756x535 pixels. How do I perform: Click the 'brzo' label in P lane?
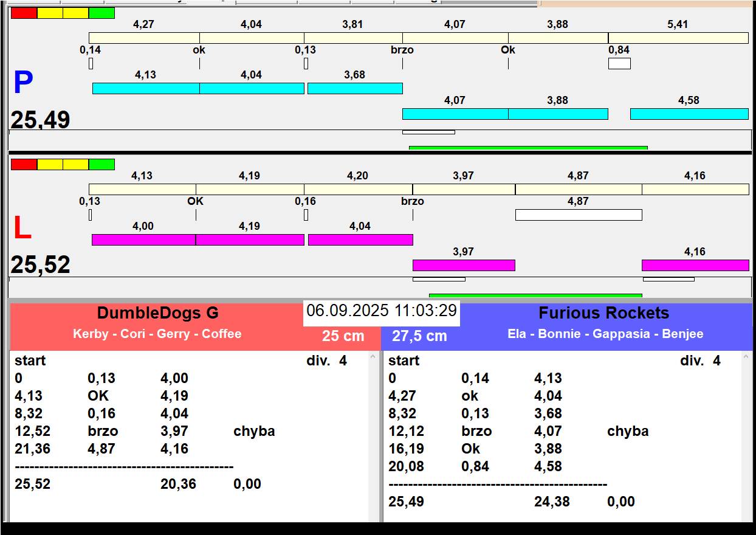click(x=402, y=50)
